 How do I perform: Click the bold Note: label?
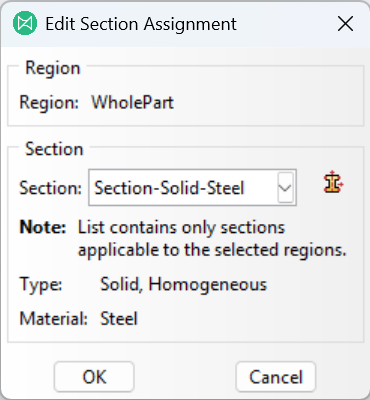43,227
